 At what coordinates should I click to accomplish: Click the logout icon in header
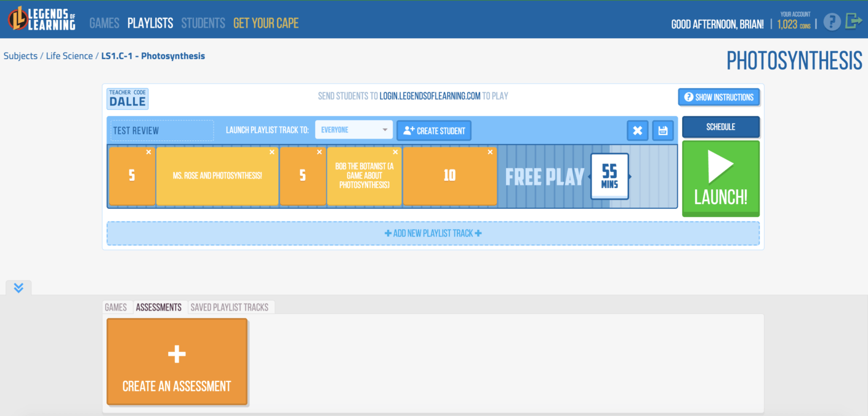pos(853,22)
